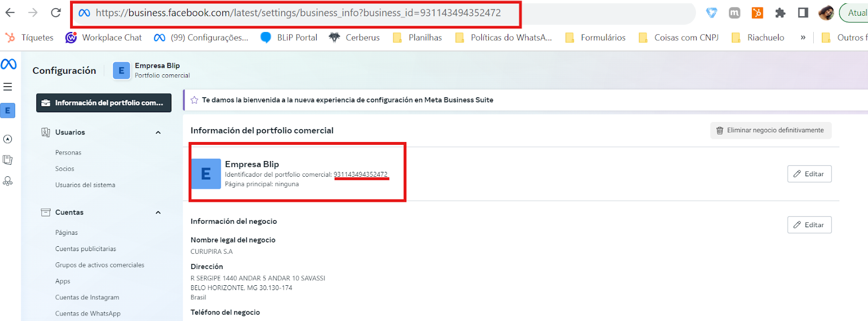Click the browser back arrow
Viewport: 868px width, 321px height.
pyautogui.click(x=10, y=12)
